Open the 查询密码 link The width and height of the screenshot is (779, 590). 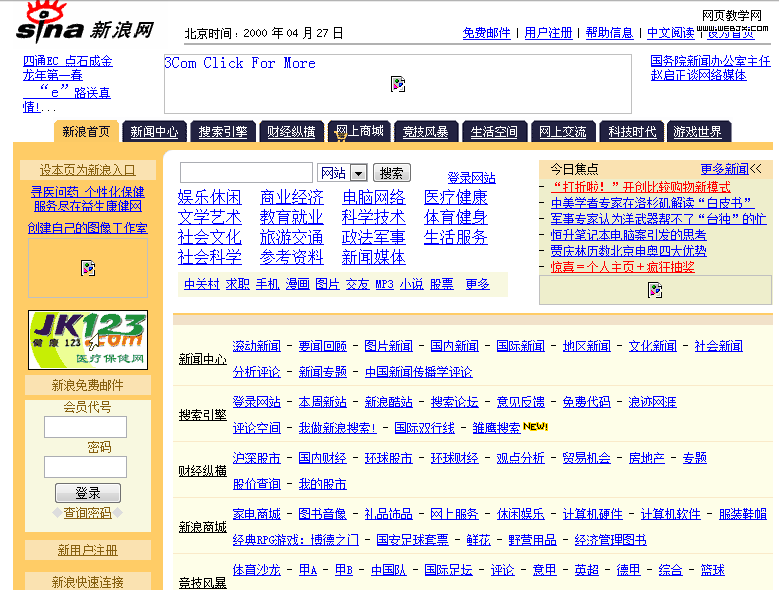click(88, 513)
